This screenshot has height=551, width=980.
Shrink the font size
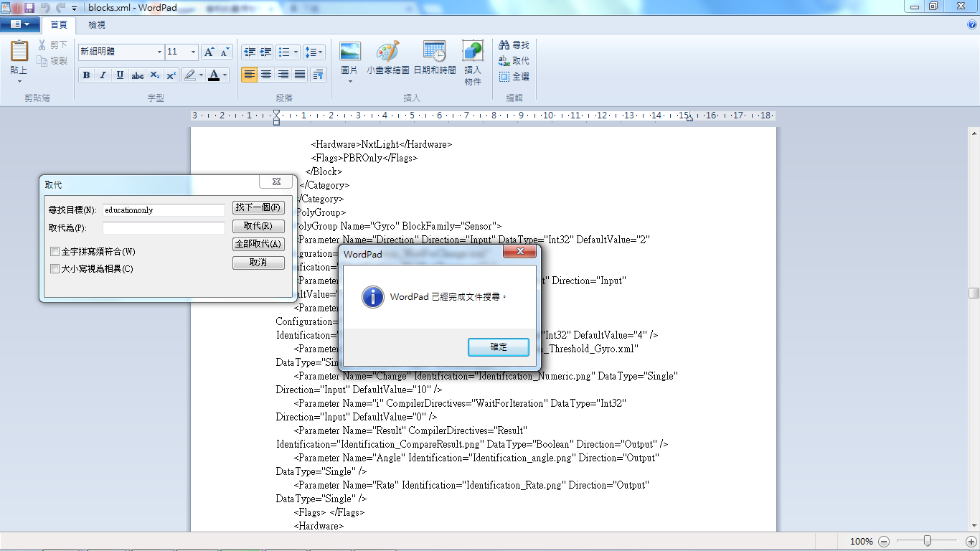[225, 52]
